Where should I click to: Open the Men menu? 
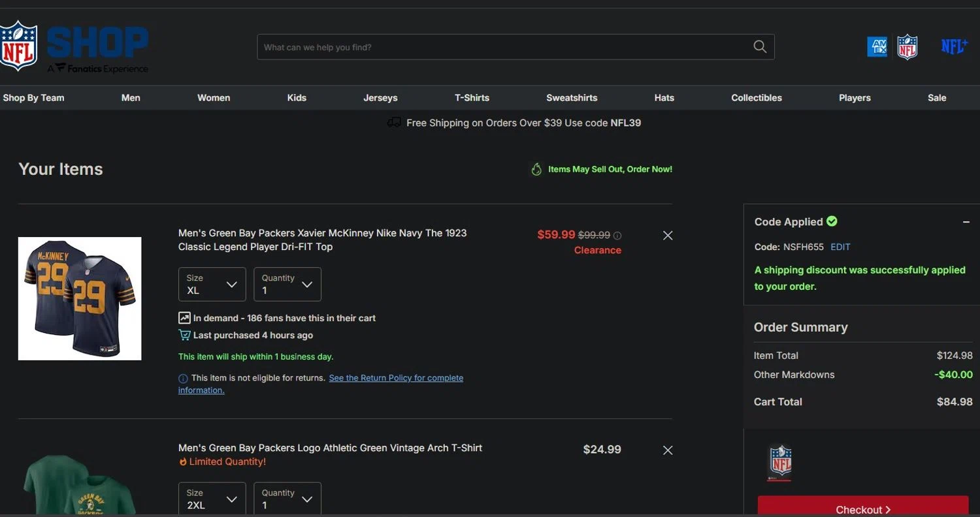131,98
